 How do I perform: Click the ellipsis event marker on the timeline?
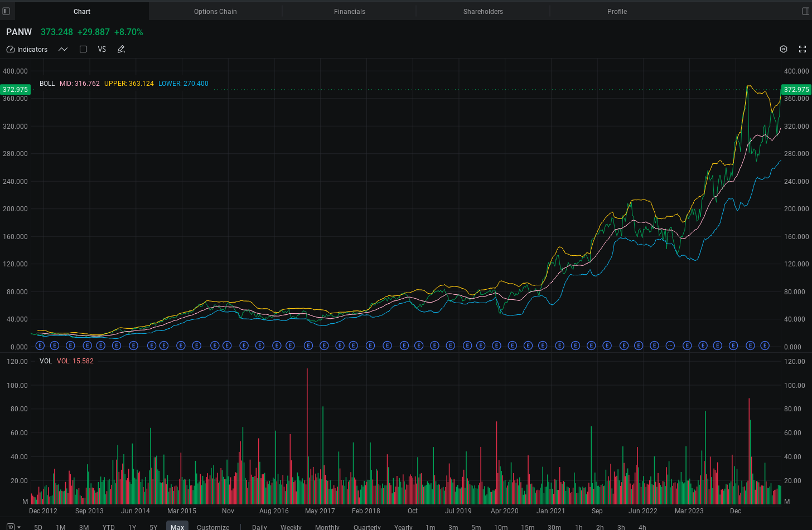click(670, 346)
